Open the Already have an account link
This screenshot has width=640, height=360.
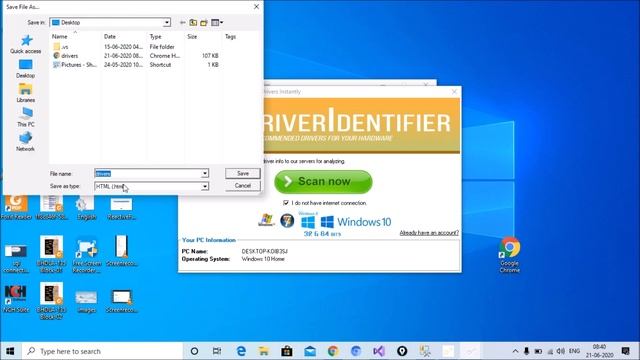tap(429, 233)
